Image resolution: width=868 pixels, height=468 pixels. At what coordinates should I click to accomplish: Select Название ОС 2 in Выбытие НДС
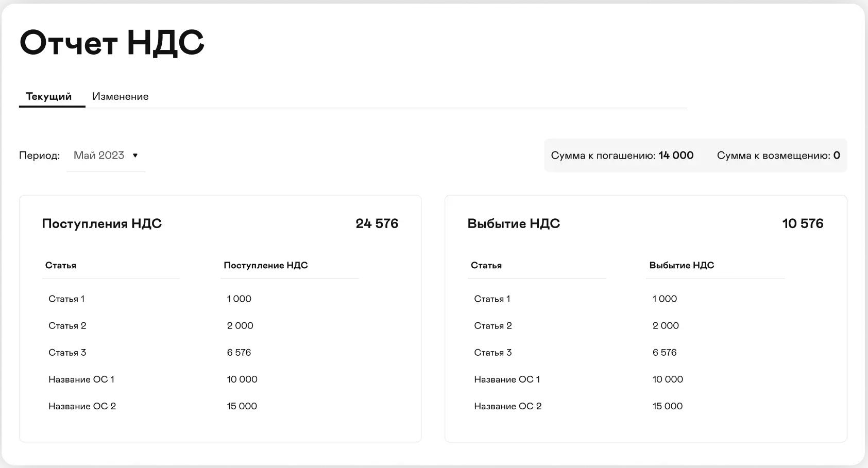(x=508, y=406)
